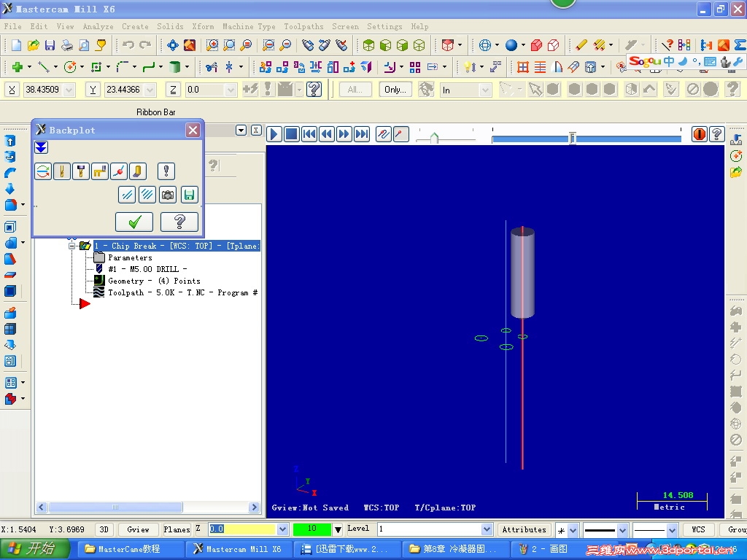Jump to start of toolpath backplot
This screenshot has width=747, height=560.
pos(309,134)
